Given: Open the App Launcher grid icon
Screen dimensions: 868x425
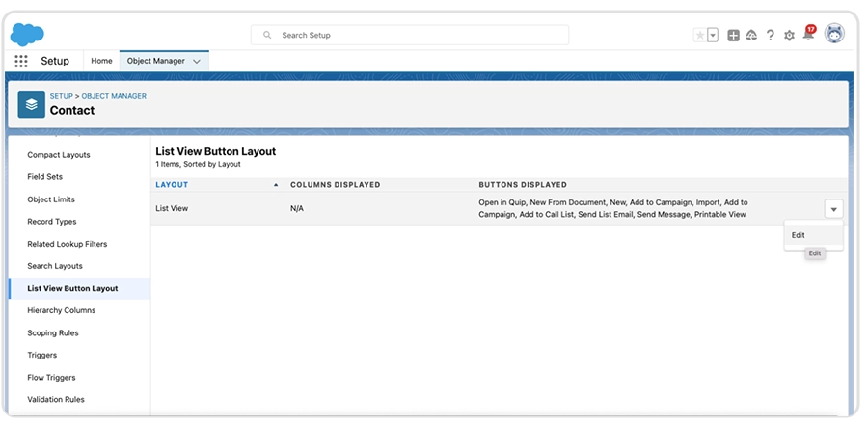Looking at the screenshot, I should (x=21, y=61).
